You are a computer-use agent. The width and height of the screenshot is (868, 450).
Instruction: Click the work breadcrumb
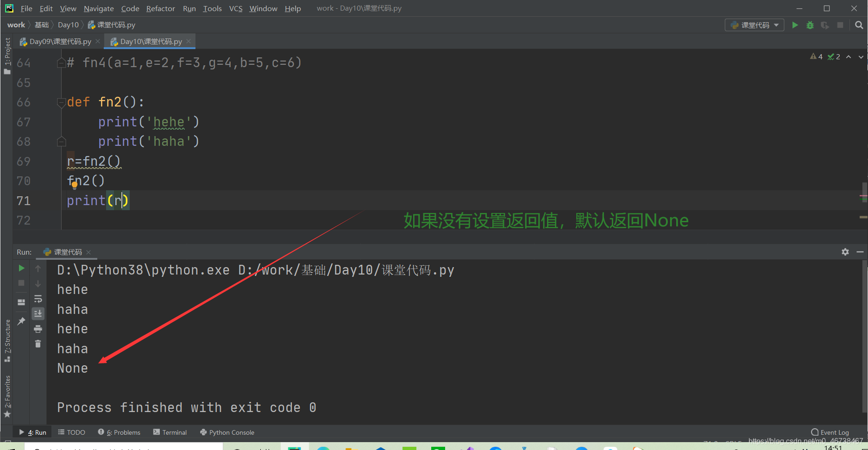point(16,25)
